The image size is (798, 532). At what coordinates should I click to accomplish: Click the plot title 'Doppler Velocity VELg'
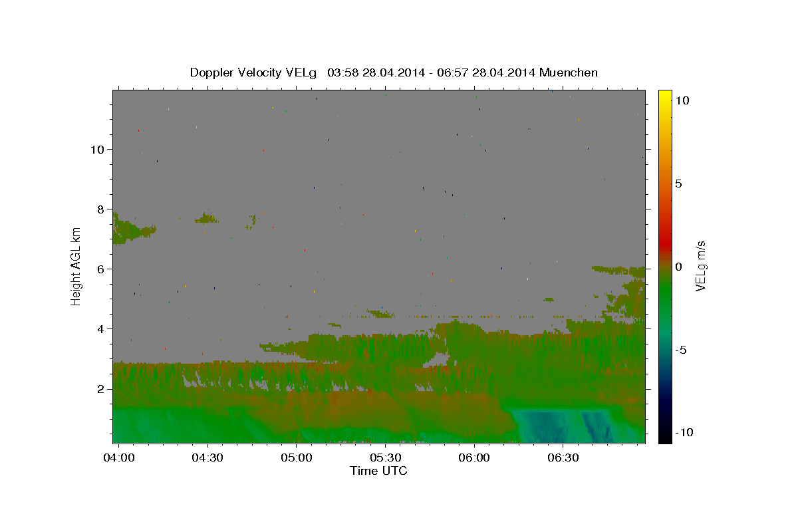(253, 72)
